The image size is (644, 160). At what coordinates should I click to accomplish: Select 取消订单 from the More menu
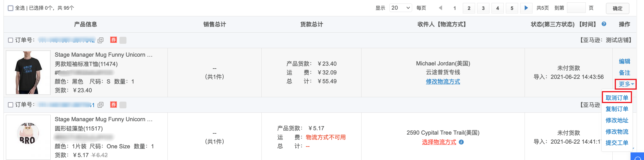(x=617, y=98)
